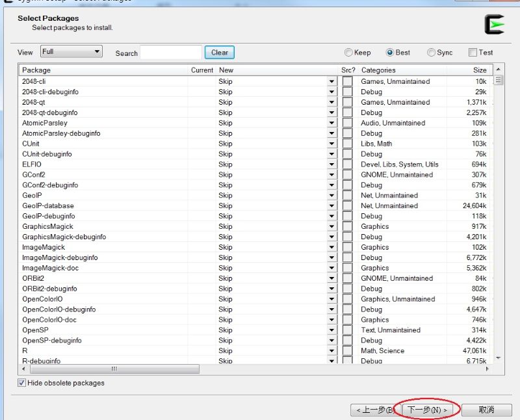Click the vertical scrollbar down arrow
The width and height of the screenshot is (520, 420).
(x=498, y=358)
